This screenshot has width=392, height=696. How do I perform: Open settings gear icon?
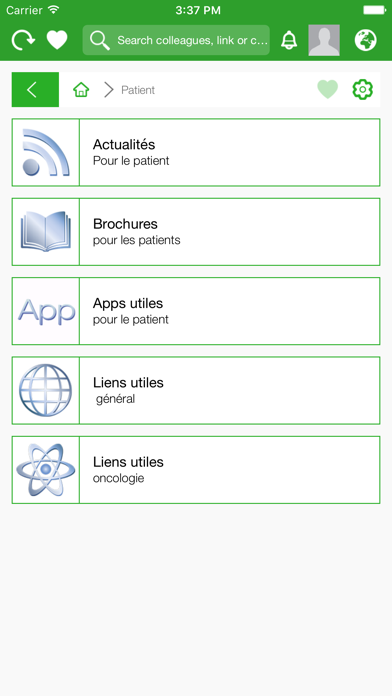point(363,90)
